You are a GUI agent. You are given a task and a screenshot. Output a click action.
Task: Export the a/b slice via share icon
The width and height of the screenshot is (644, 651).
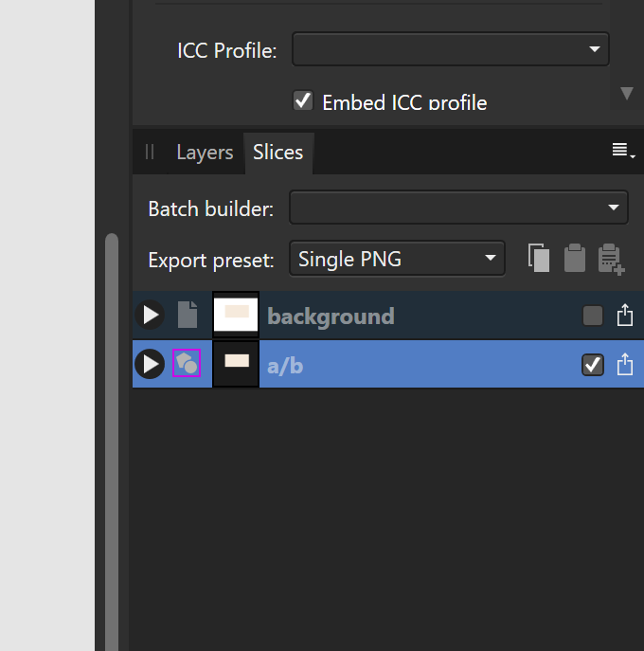coord(624,365)
